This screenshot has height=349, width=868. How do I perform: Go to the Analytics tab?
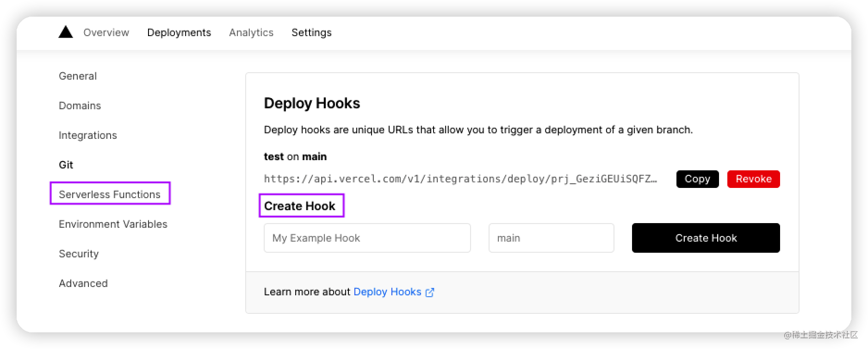[x=251, y=32]
